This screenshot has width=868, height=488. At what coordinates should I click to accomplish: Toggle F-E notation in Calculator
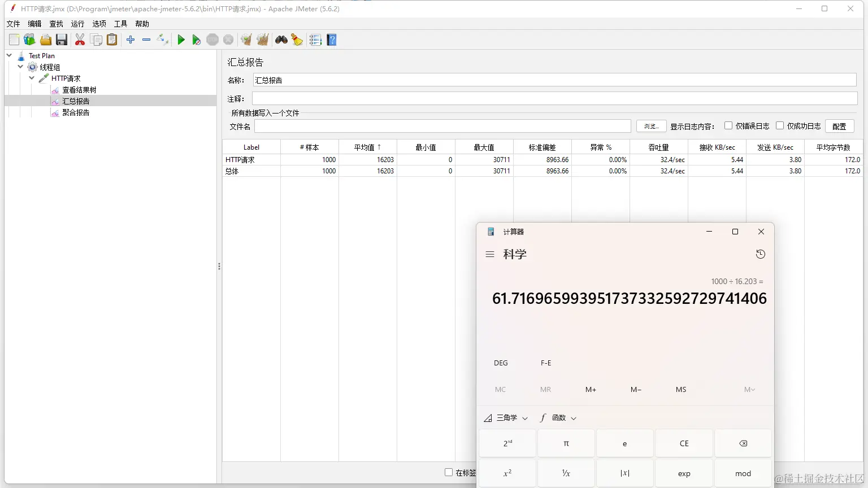click(546, 363)
